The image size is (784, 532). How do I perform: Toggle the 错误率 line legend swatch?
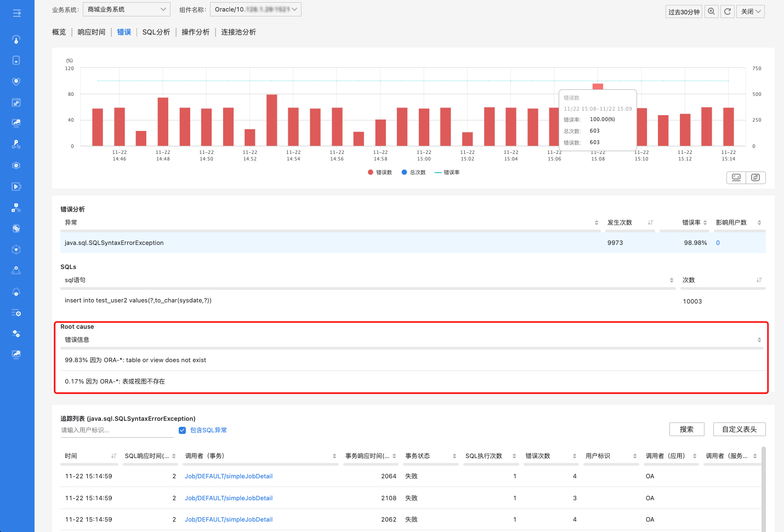coord(438,172)
